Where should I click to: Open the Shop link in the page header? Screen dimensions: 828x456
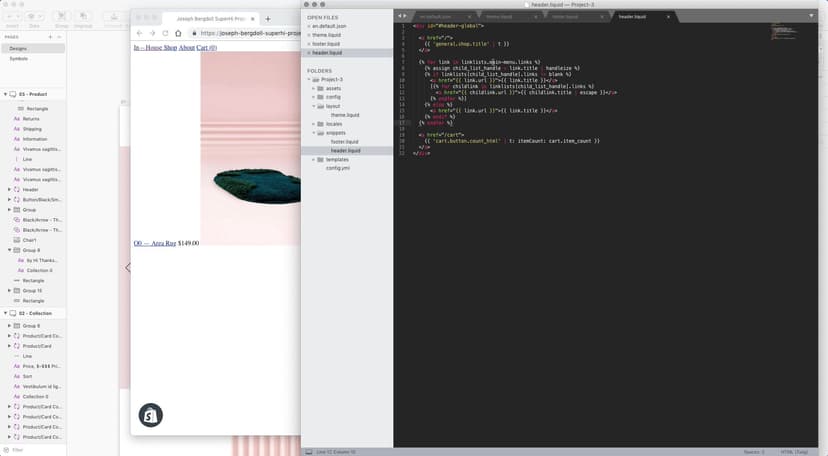click(x=169, y=47)
